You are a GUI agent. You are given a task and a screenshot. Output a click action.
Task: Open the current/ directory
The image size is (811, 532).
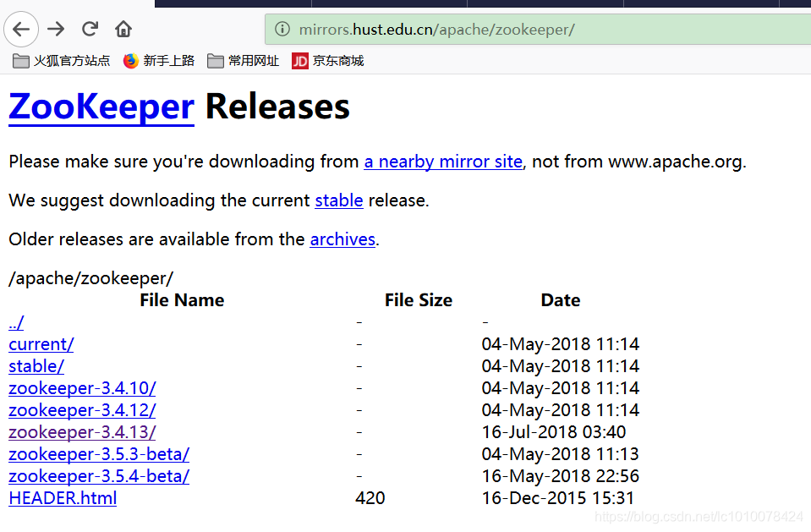pos(41,344)
